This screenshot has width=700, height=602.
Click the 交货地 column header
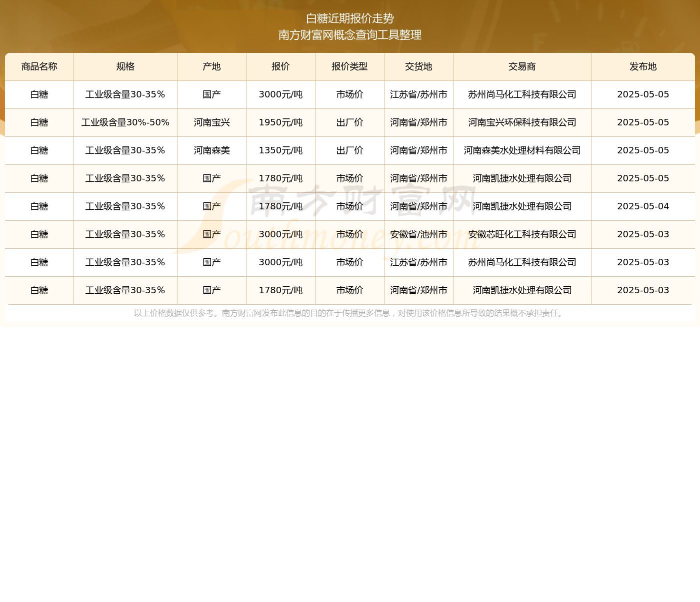(419, 67)
